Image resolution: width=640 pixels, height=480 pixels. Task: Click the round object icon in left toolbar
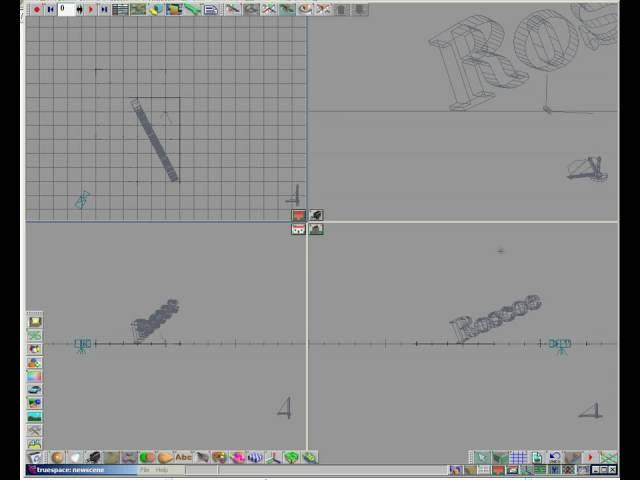tap(35, 349)
